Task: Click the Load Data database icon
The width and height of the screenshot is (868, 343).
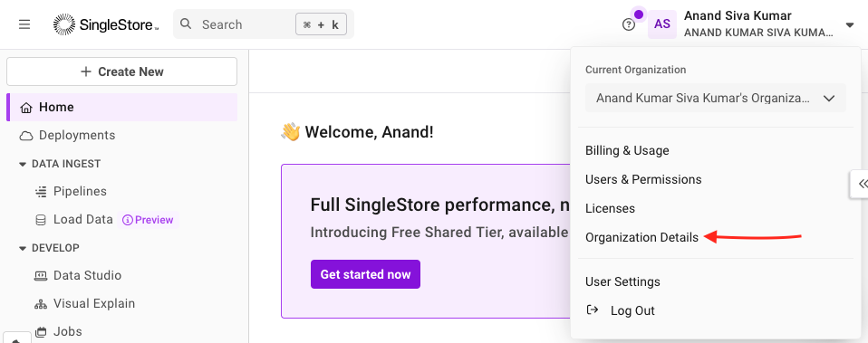Action: pyautogui.click(x=41, y=220)
